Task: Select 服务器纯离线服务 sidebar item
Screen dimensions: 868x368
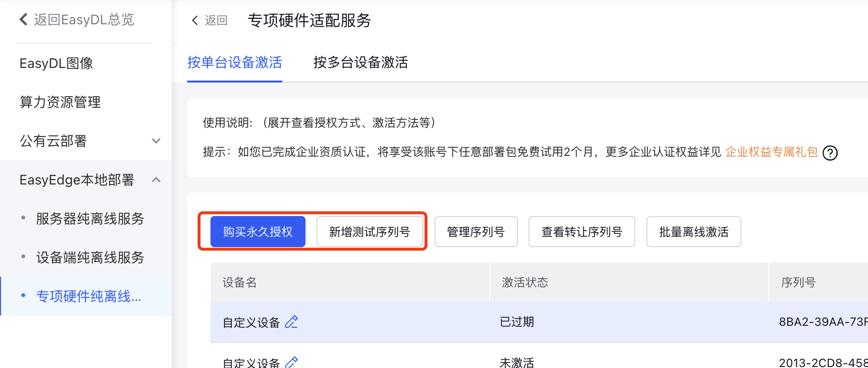Action: [90, 218]
